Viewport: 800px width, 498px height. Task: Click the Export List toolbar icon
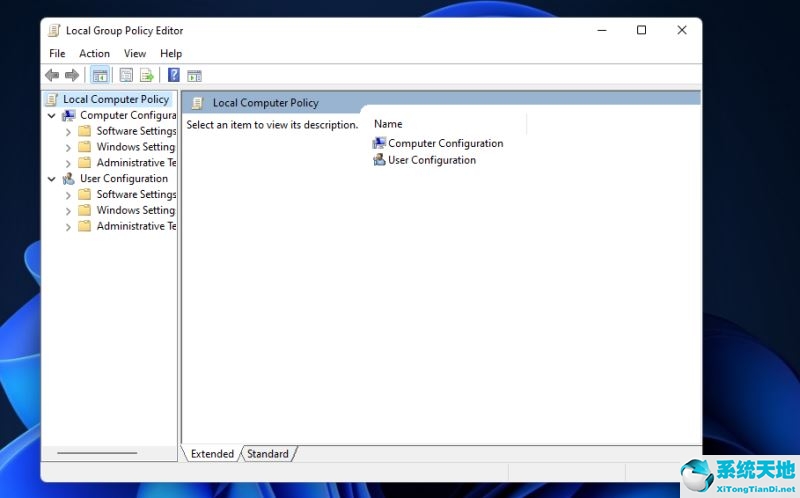pos(147,76)
